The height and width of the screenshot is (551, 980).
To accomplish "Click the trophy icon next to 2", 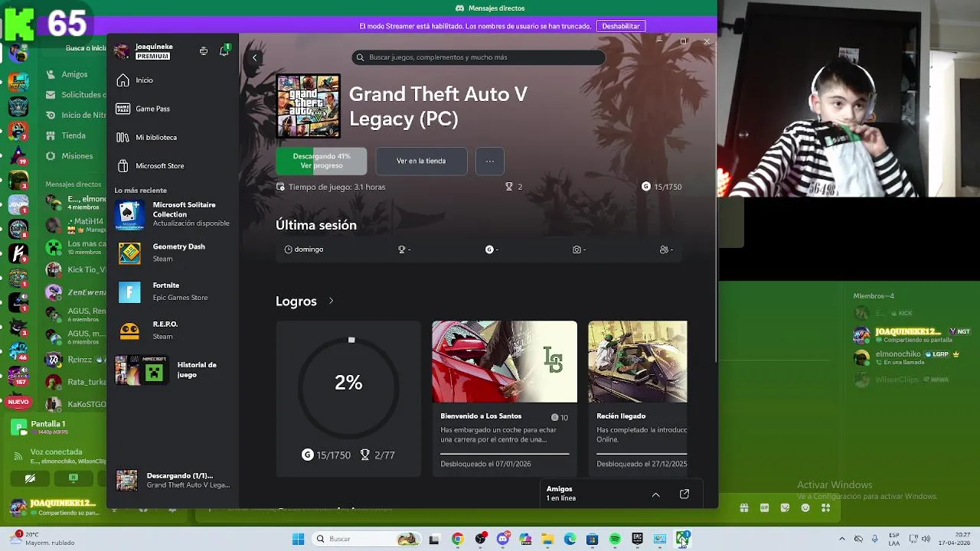I will (509, 187).
